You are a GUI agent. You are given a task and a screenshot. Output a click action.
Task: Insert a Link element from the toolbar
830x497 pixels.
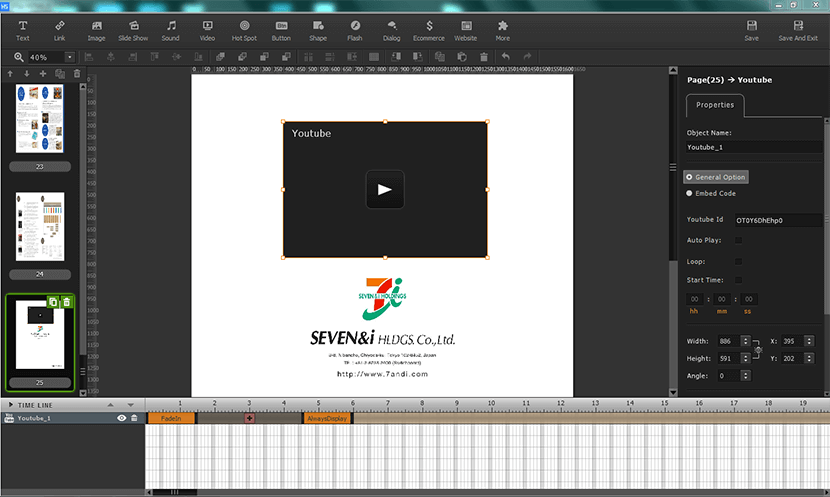click(59, 31)
